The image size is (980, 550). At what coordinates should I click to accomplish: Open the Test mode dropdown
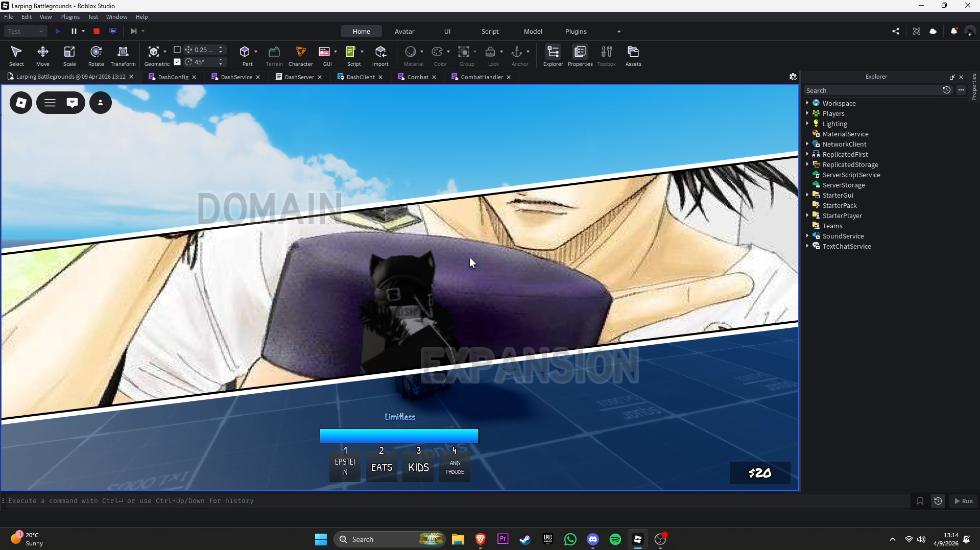click(26, 31)
